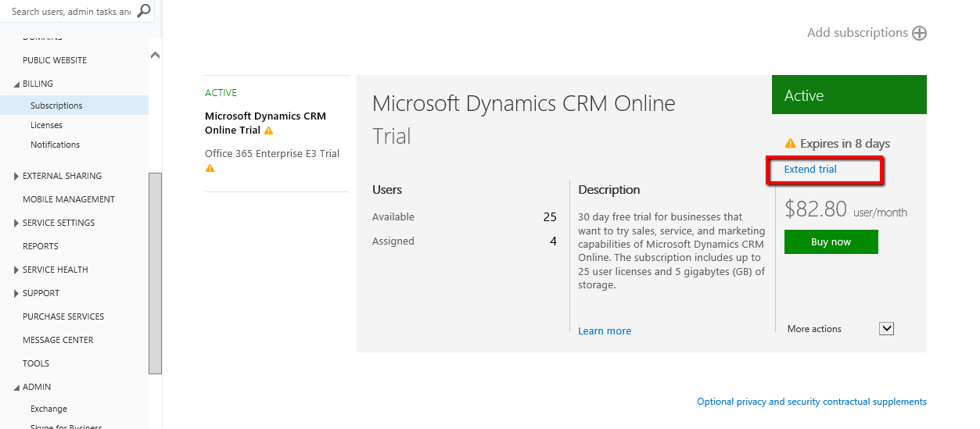
Task: Select Office 365 Enterprise E3 Trial subscription
Action: coord(271,154)
